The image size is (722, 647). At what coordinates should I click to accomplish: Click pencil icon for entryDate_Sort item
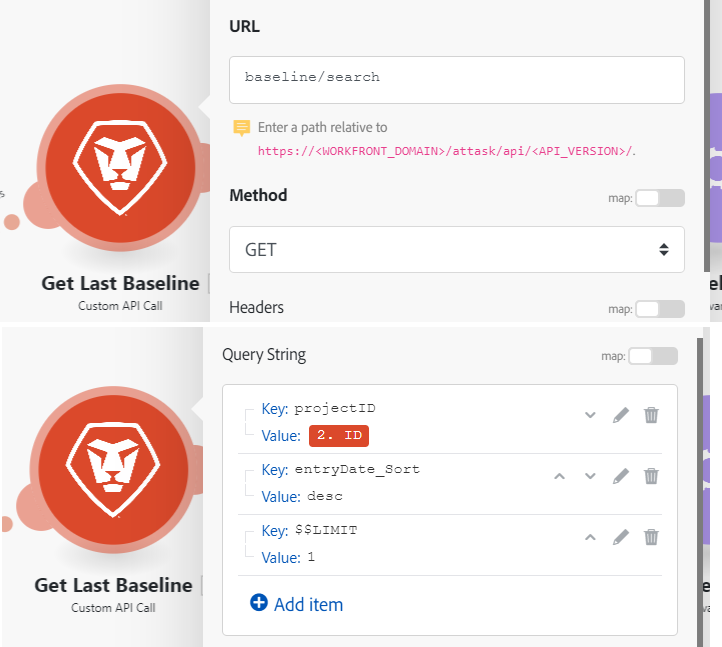pos(621,476)
